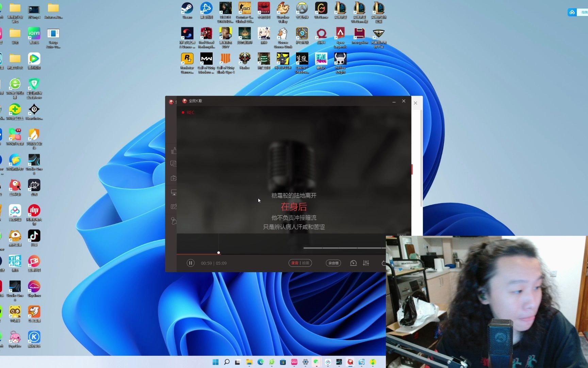Open 全民K歌 desktop shortcut icon
Viewport: 588px width, 368px height.
15,188
